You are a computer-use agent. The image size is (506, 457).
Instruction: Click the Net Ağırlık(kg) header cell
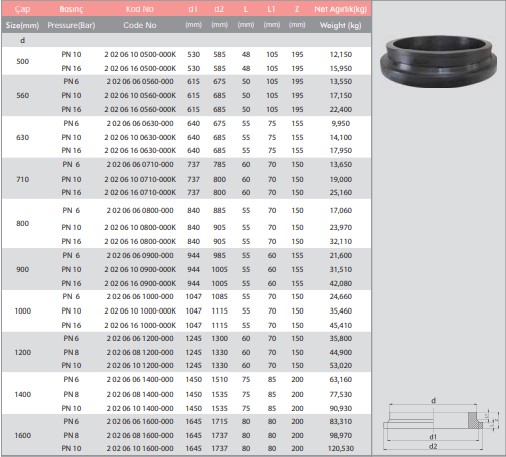(x=340, y=9)
